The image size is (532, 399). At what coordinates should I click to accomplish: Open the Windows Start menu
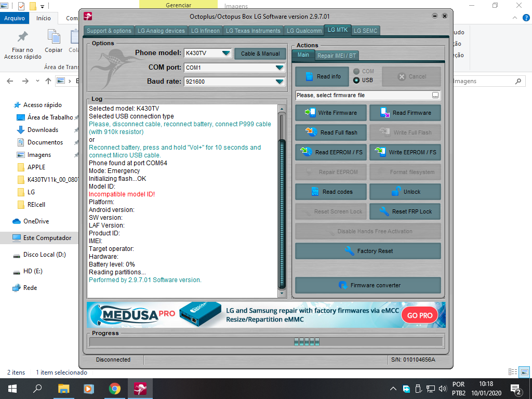point(12,389)
